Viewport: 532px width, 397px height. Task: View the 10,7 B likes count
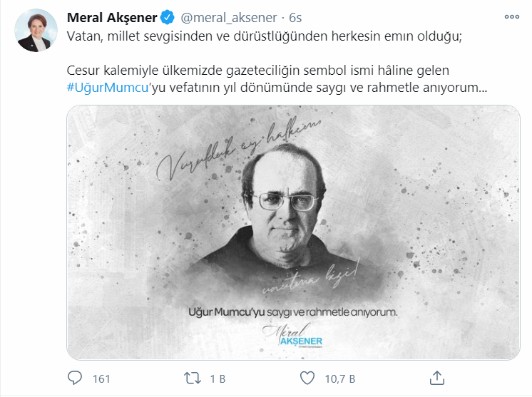[x=340, y=378]
